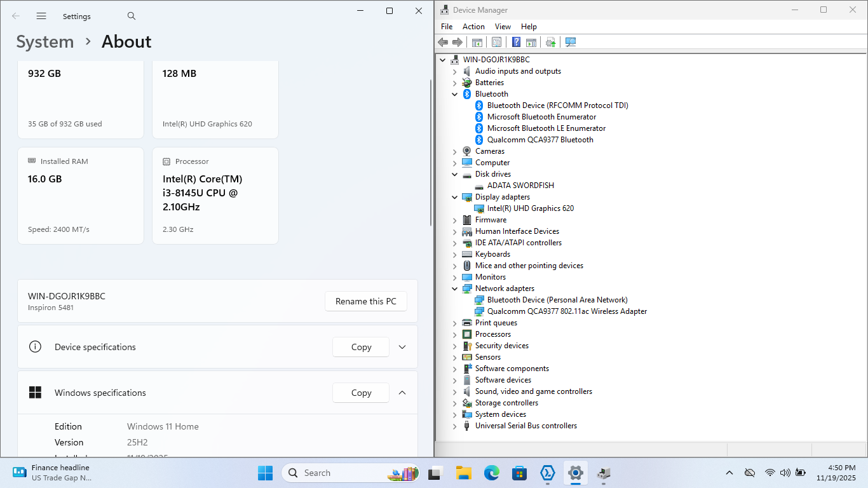Collapse the Bluetooth category in device tree
The width and height of the screenshot is (868, 488).
[455, 94]
